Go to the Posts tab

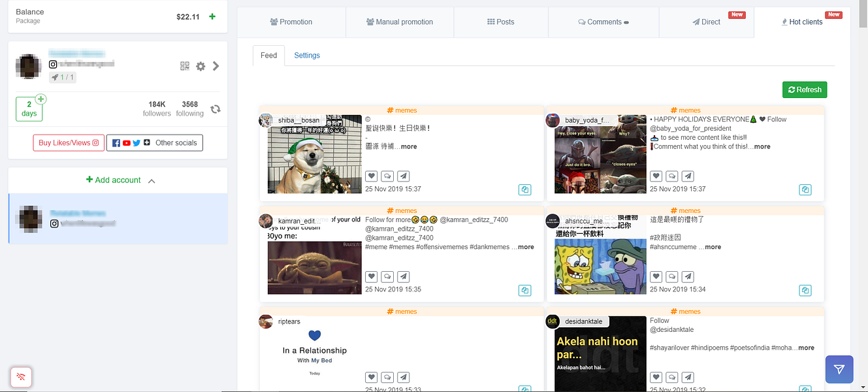pos(501,22)
